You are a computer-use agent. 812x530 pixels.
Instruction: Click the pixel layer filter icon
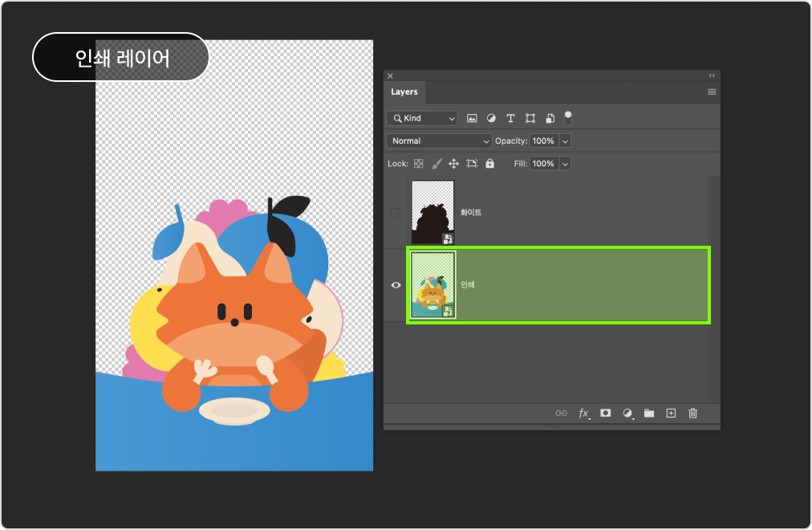(472, 118)
